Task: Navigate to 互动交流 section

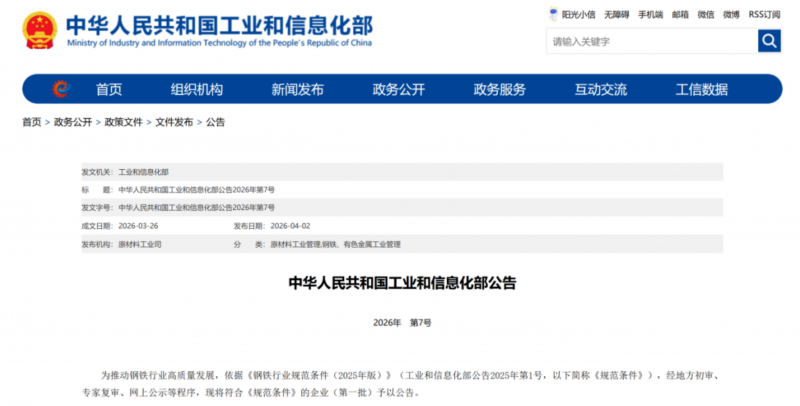Action: click(x=601, y=89)
